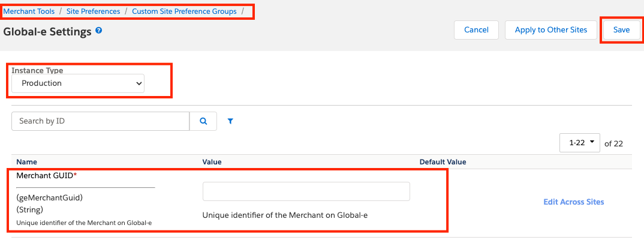The image size is (644, 240).
Task: Open Merchant Tools breadcrumb link
Action: [x=29, y=11]
